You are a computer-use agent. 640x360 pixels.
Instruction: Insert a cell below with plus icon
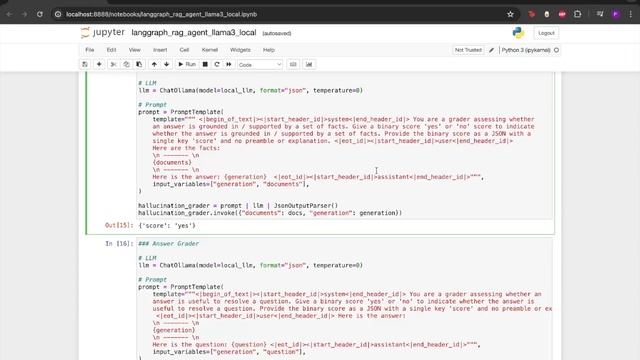99,64
